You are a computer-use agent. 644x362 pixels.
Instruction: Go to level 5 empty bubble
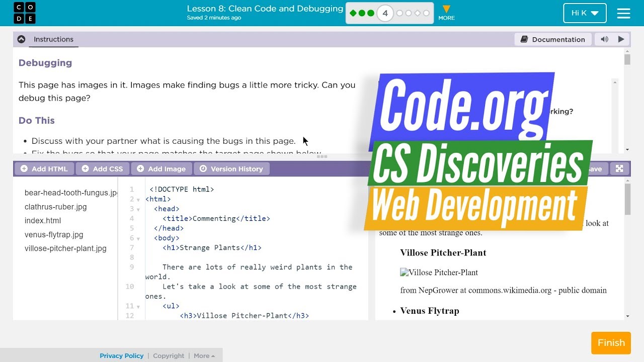click(399, 13)
